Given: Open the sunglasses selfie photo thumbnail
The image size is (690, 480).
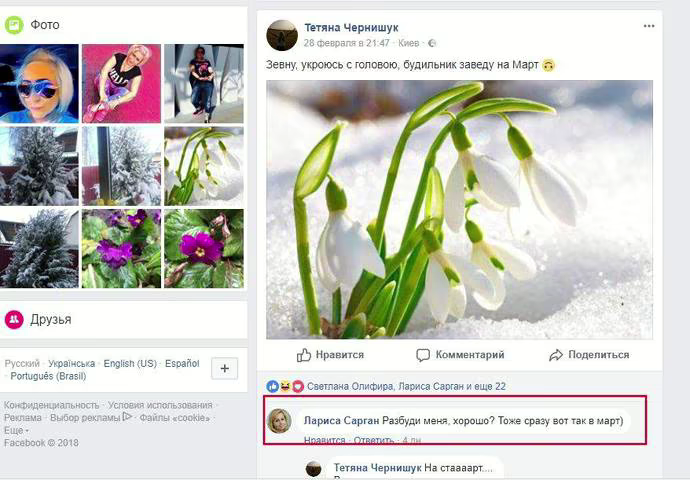Looking at the screenshot, I should (39, 83).
